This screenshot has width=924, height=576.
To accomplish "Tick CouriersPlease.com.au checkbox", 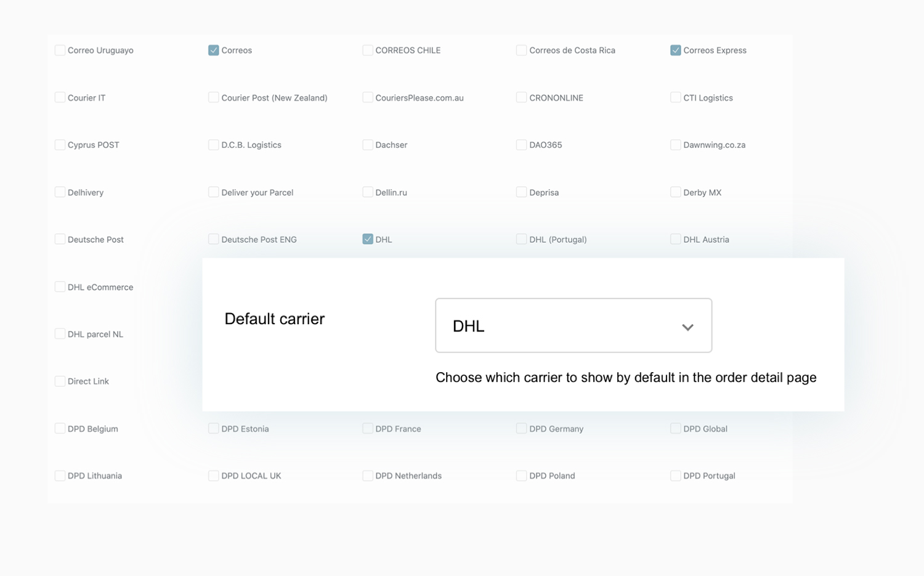I will pos(368,97).
